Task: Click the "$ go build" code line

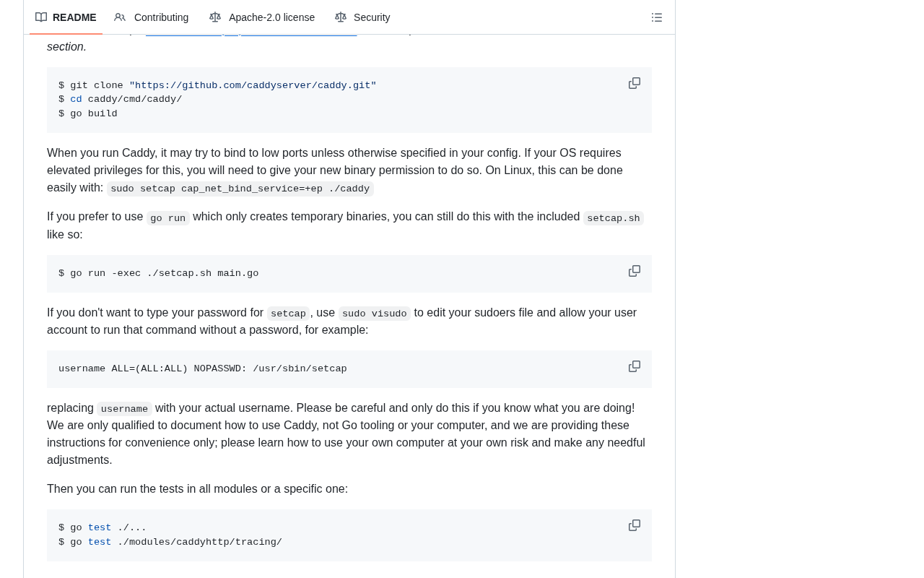Action: pos(88,113)
